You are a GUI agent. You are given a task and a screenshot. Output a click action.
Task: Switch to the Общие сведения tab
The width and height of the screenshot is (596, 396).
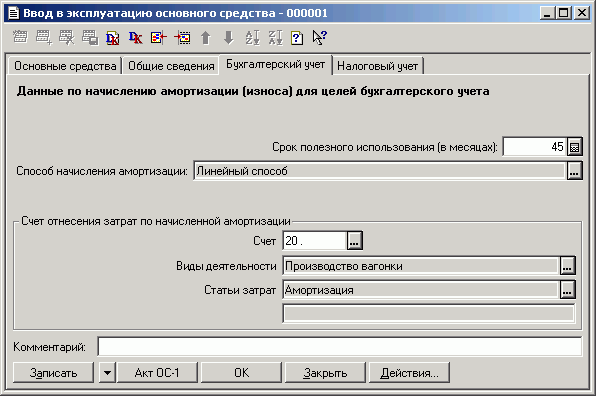(171, 66)
